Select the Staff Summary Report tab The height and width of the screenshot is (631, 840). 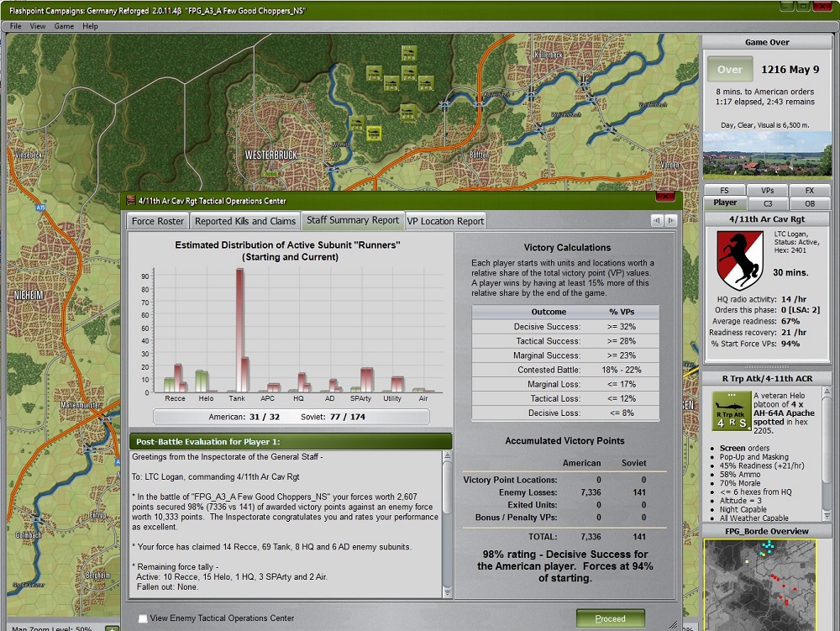pyautogui.click(x=353, y=220)
